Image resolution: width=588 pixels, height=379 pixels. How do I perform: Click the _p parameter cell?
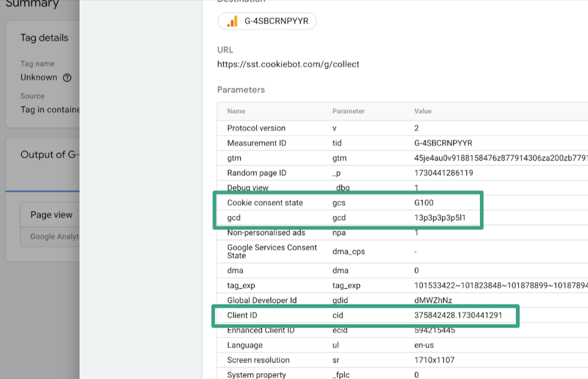337,173
